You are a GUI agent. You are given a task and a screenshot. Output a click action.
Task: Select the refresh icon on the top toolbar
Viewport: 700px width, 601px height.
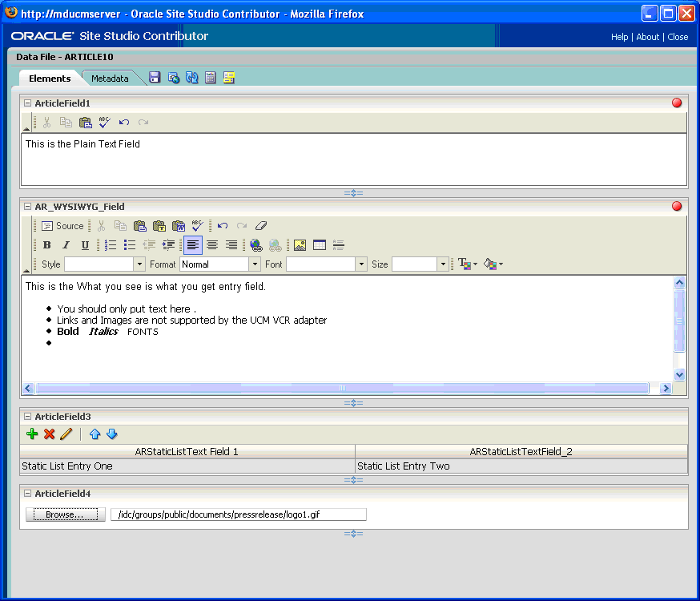(x=192, y=77)
